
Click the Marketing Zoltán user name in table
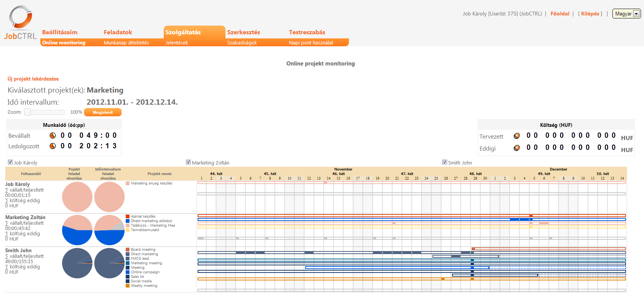[25, 218]
